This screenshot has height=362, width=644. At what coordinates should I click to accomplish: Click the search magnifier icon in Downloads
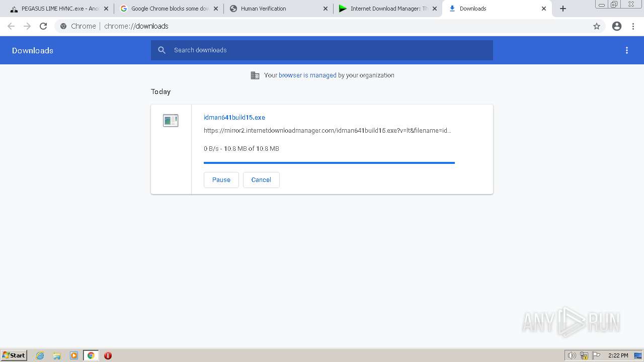pyautogui.click(x=162, y=50)
